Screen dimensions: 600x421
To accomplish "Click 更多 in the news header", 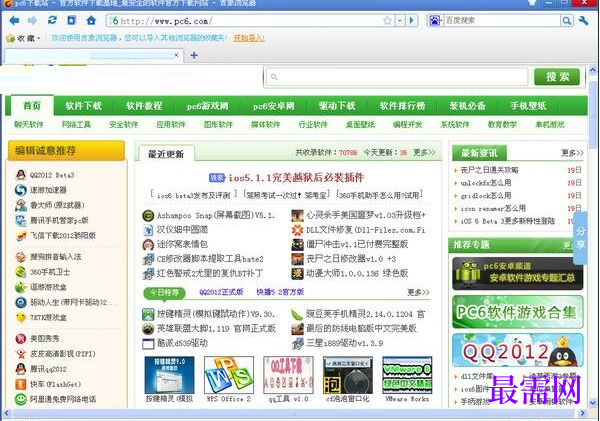I will (x=572, y=153).
